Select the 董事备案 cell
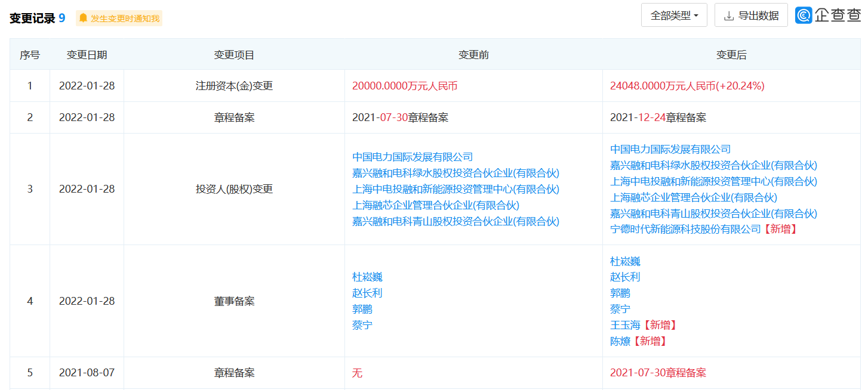Image resolution: width=868 pixels, height=390 pixels. [x=235, y=301]
